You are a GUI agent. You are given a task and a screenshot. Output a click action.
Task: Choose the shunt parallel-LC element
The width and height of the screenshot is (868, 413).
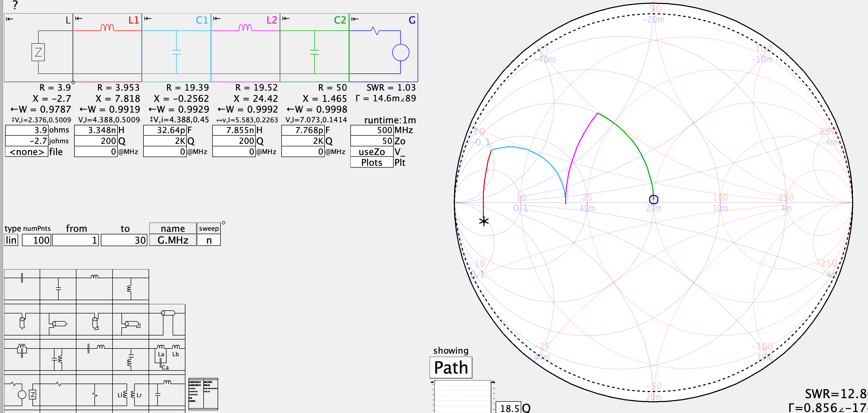point(58,355)
